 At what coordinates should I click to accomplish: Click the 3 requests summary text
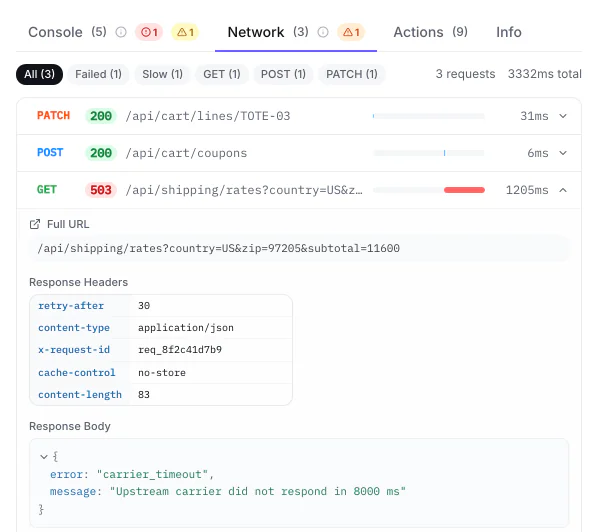[x=465, y=74]
